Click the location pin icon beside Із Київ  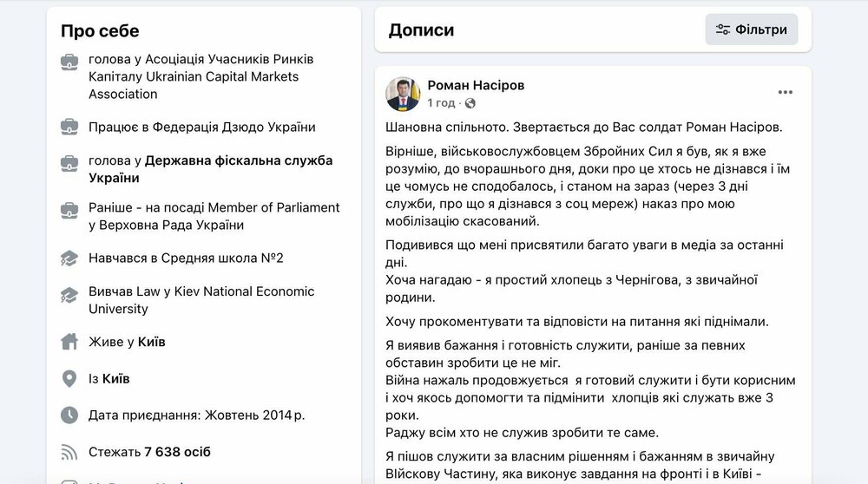coord(69,379)
